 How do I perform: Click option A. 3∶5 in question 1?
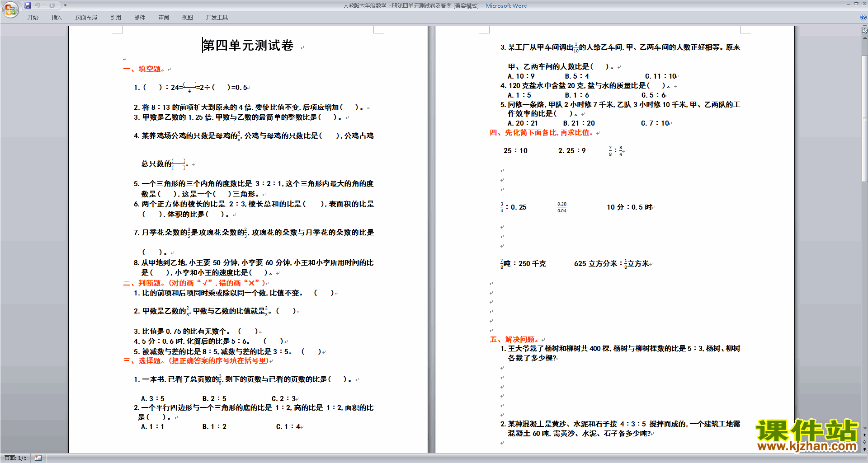[153, 399]
